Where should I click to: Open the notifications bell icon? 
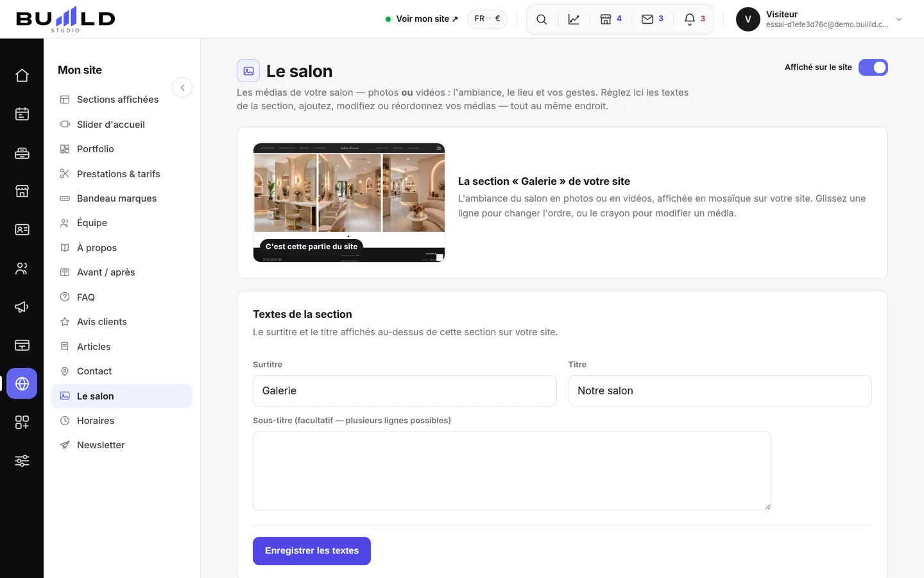pyautogui.click(x=695, y=19)
